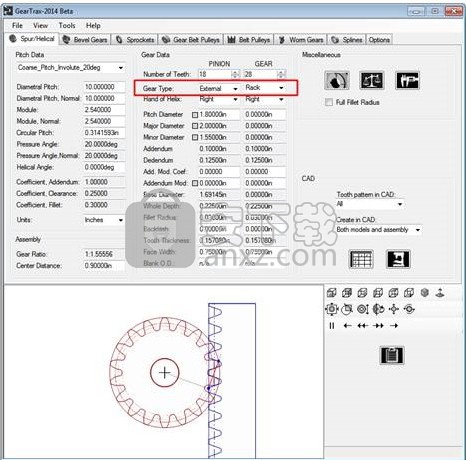The height and width of the screenshot is (460, 466).
Task: Select the Spur/Helical tab
Action: pyautogui.click(x=32, y=39)
